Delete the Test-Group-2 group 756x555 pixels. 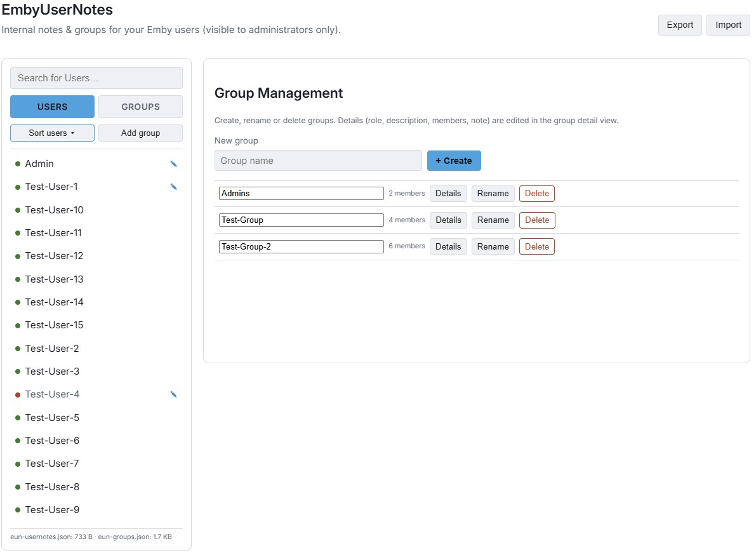pos(536,246)
